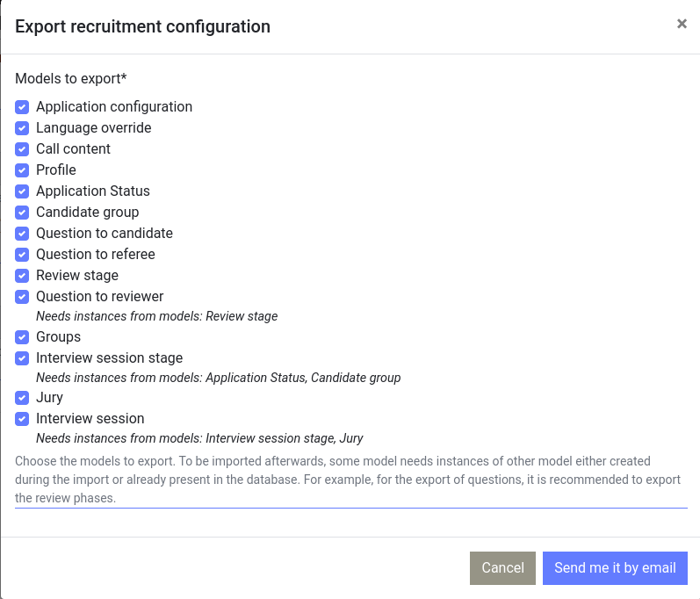Uncheck the Candidate group checkbox
Image resolution: width=700 pixels, height=599 pixels.
click(x=22, y=213)
